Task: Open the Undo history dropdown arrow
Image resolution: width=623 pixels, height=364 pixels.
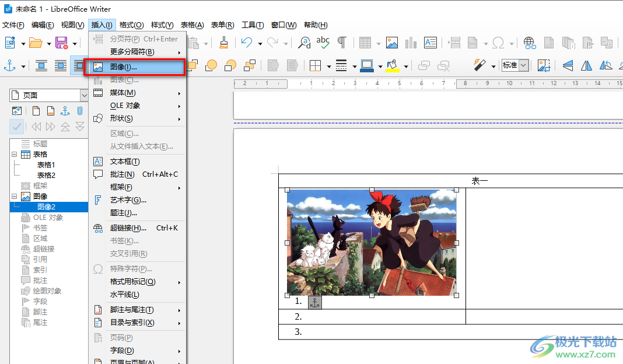Action: click(x=260, y=43)
